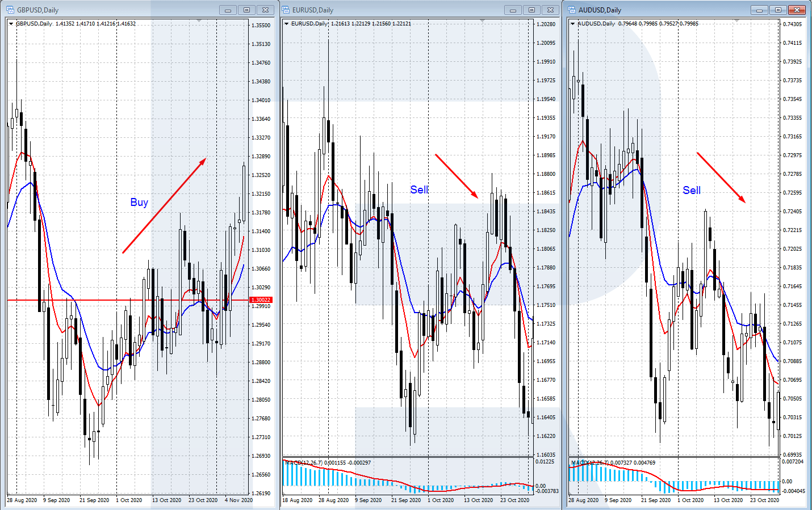Viewport: 812px width, 510px height.
Task: Click the MACD indicator label in EURUSD subwindow
Action: point(327,462)
